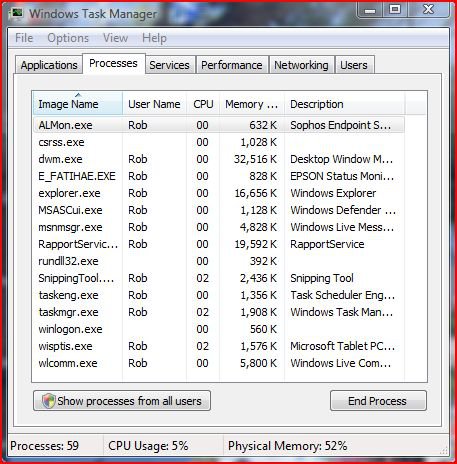Open the View menu
The height and width of the screenshot is (464, 457).
point(115,38)
